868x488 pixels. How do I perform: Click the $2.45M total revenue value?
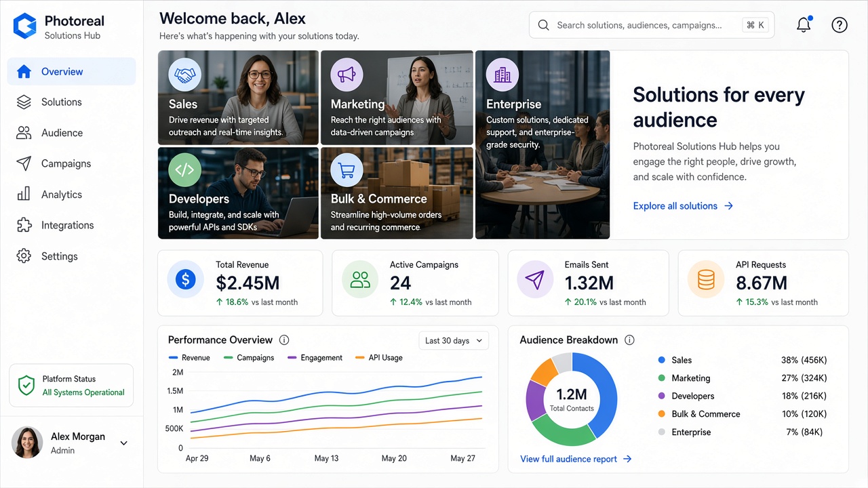coord(248,283)
